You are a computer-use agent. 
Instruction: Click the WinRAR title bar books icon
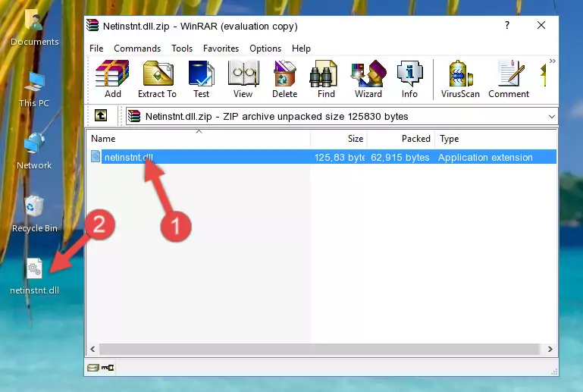click(x=92, y=25)
